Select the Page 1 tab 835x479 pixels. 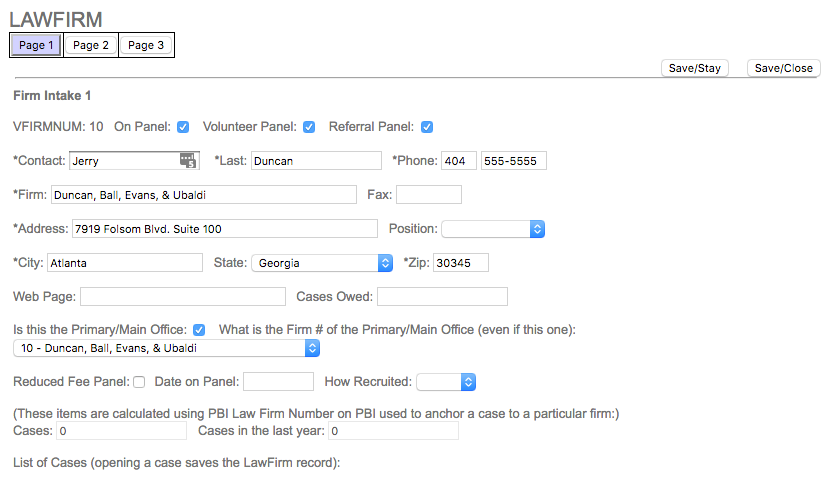36,45
